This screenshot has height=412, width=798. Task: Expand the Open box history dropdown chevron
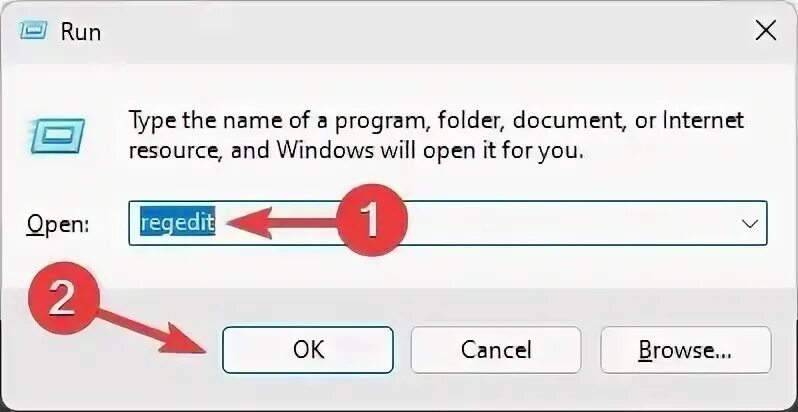[749, 223]
